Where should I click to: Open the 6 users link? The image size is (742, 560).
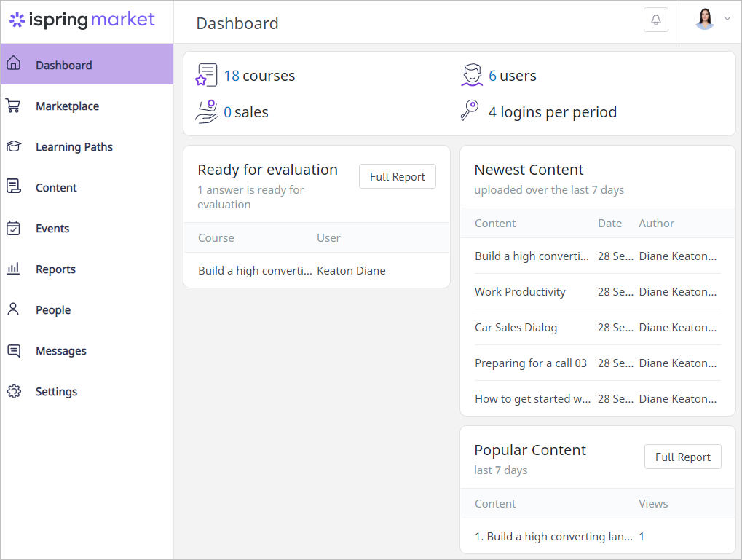pos(513,76)
